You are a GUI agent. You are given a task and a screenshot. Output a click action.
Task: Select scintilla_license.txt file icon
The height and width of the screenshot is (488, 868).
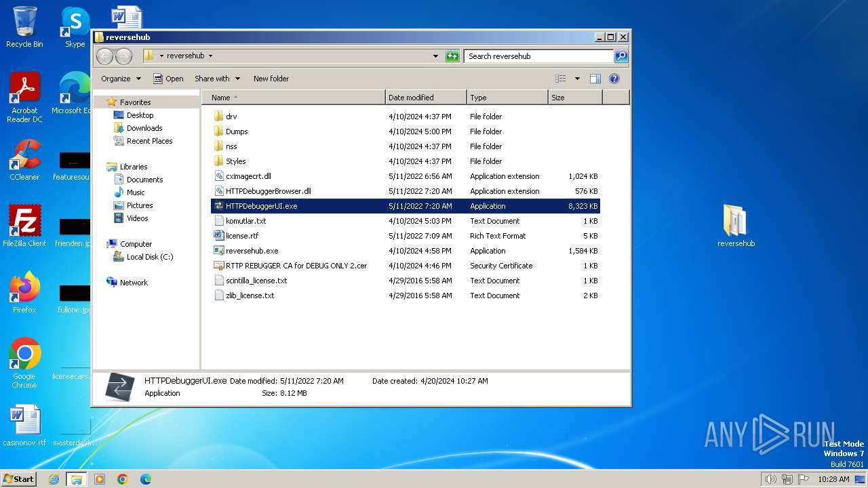click(x=218, y=281)
